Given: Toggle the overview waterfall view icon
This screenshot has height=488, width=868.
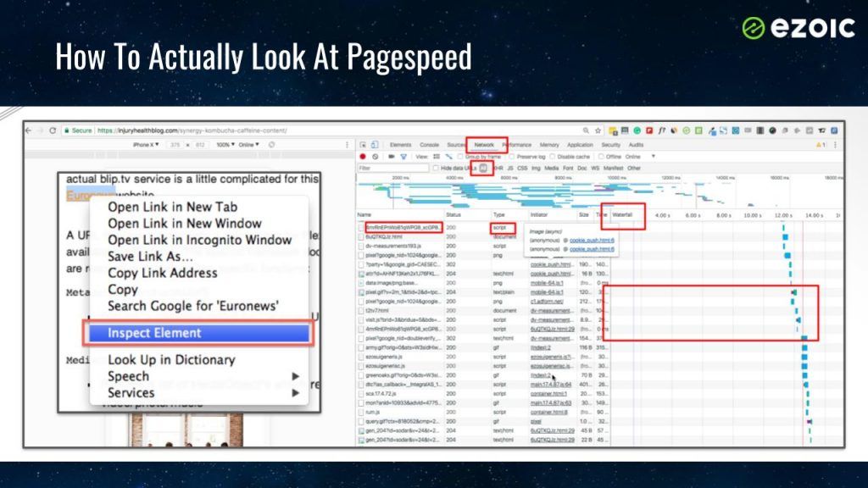Looking at the screenshot, I should [x=449, y=157].
